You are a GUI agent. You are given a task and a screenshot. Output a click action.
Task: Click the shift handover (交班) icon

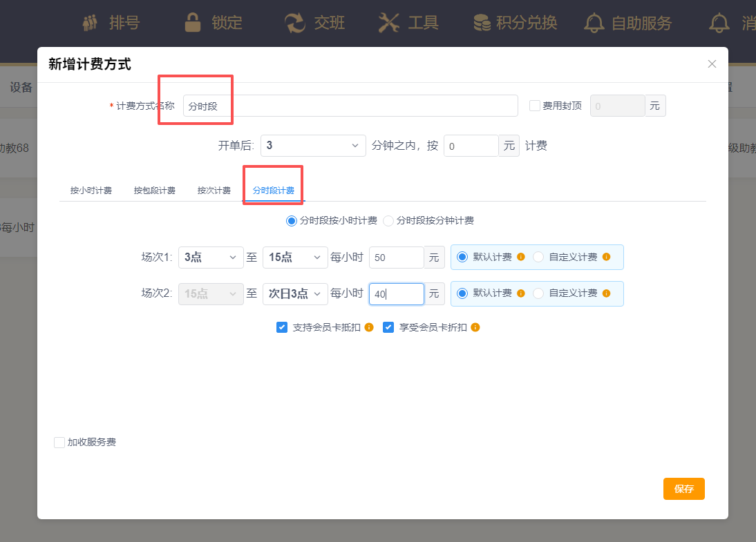(x=295, y=23)
